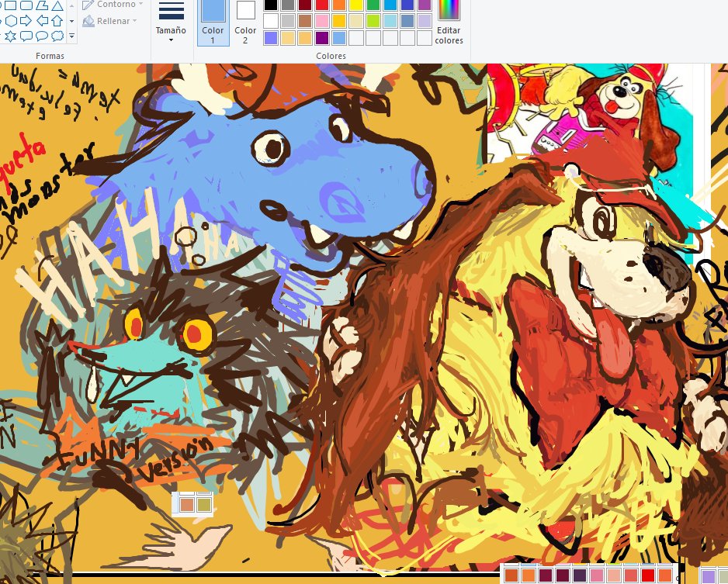Select the hexagon shape
Viewport: 728px width, 584px height.
point(10,20)
